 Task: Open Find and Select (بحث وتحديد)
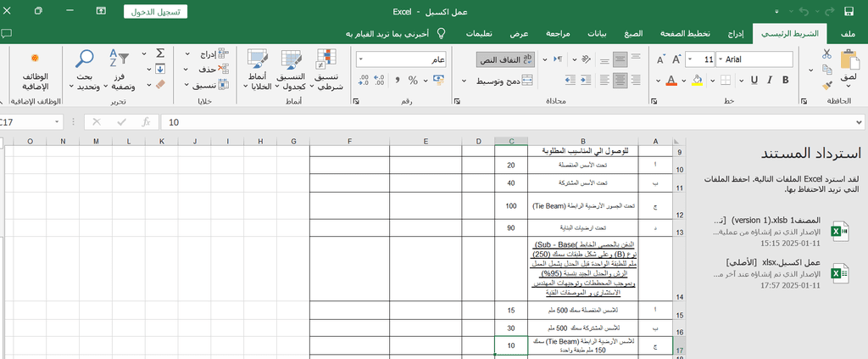pos(85,70)
